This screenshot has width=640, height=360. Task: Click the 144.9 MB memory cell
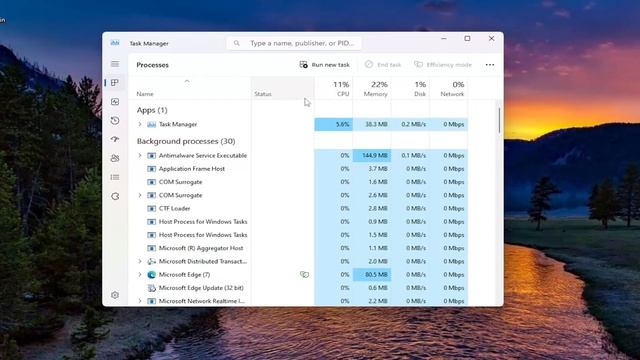point(372,156)
